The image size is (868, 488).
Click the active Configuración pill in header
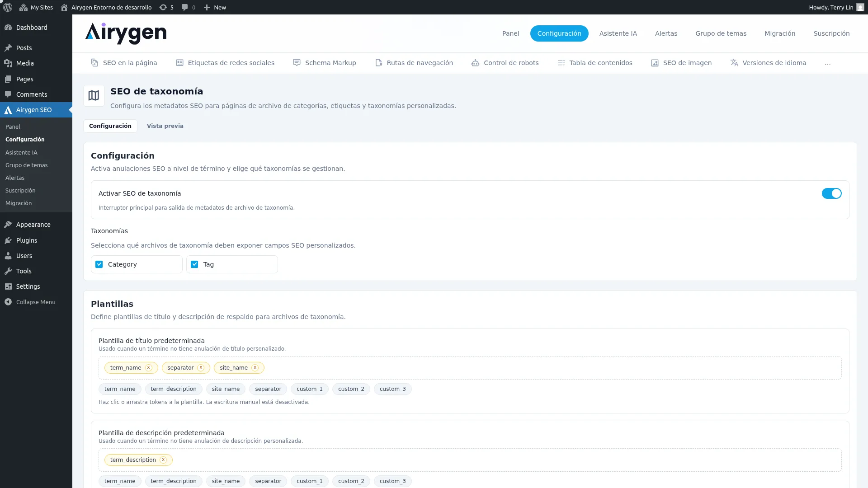(559, 33)
